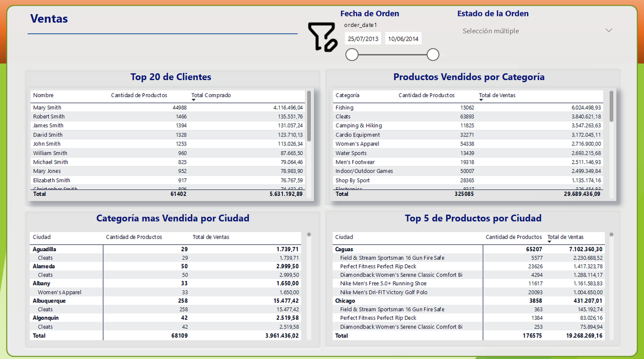Select the Robert Smith customer row
644x359 pixels.
tap(168, 116)
